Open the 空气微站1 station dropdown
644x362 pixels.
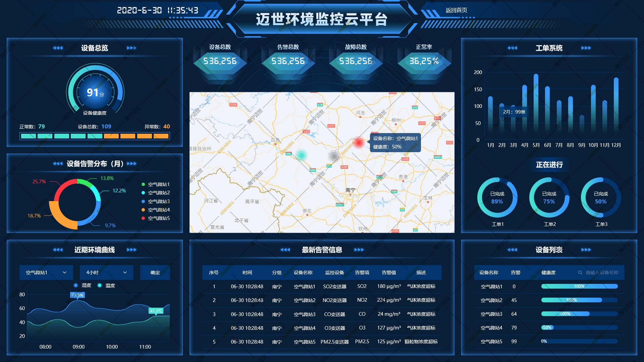tap(46, 273)
